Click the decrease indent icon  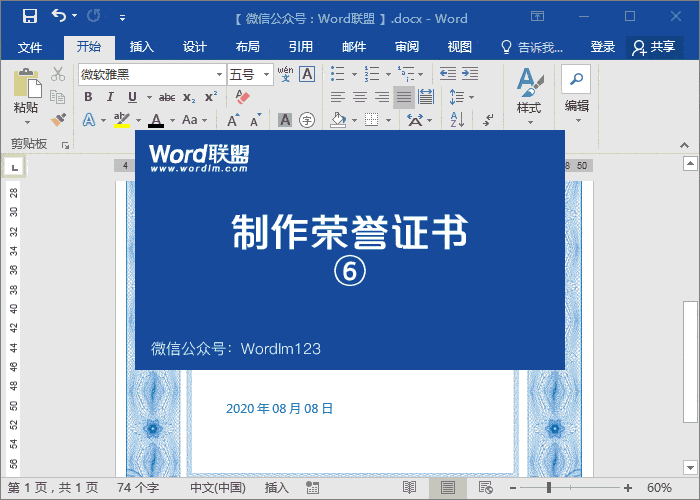point(447,74)
